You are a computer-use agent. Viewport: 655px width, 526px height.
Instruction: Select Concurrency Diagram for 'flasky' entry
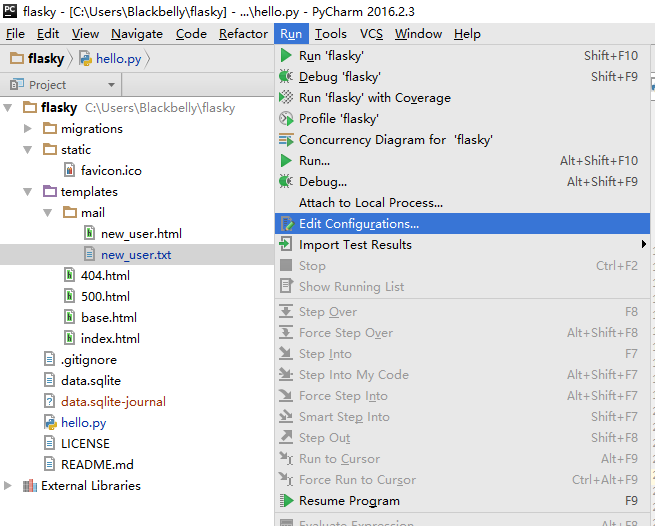pos(462,140)
